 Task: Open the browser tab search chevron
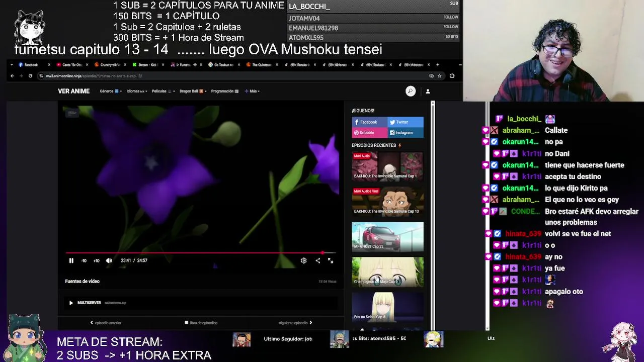(11, 65)
